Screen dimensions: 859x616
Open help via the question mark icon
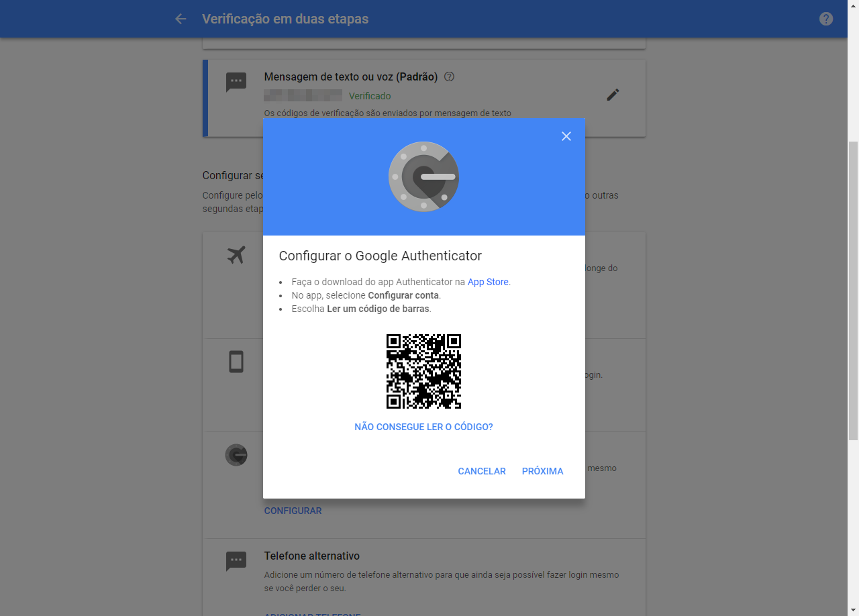point(826,19)
